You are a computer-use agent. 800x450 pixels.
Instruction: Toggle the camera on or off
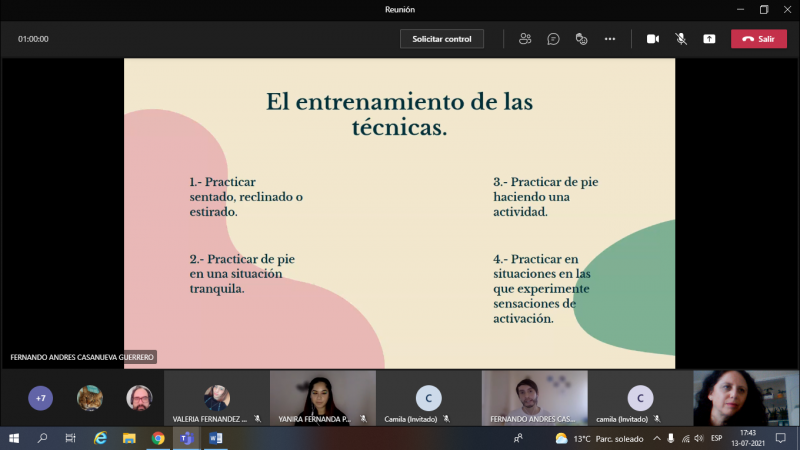[653, 39]
